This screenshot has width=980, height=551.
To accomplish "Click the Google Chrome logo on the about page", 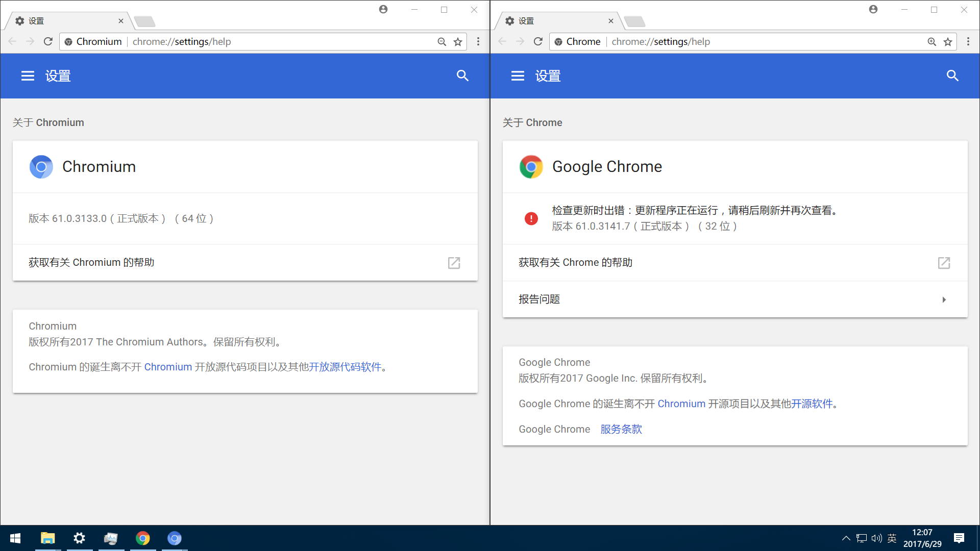I will [531, 166].
